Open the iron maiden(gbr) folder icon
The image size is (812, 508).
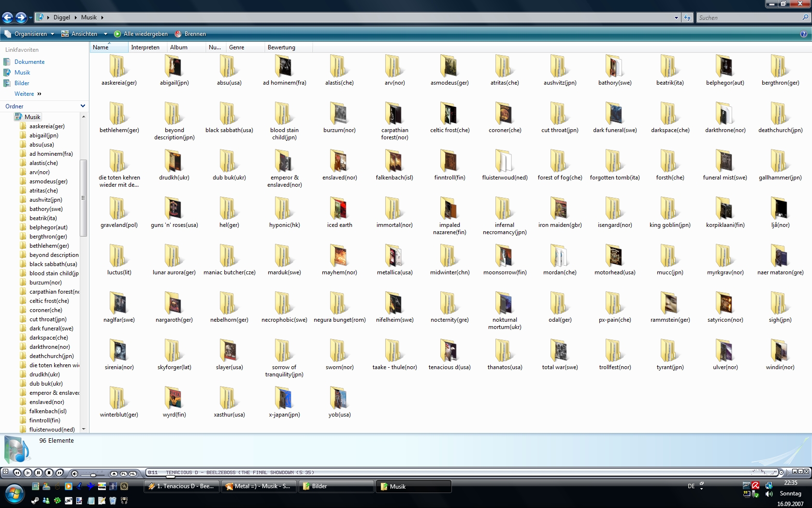pos(560,209)
